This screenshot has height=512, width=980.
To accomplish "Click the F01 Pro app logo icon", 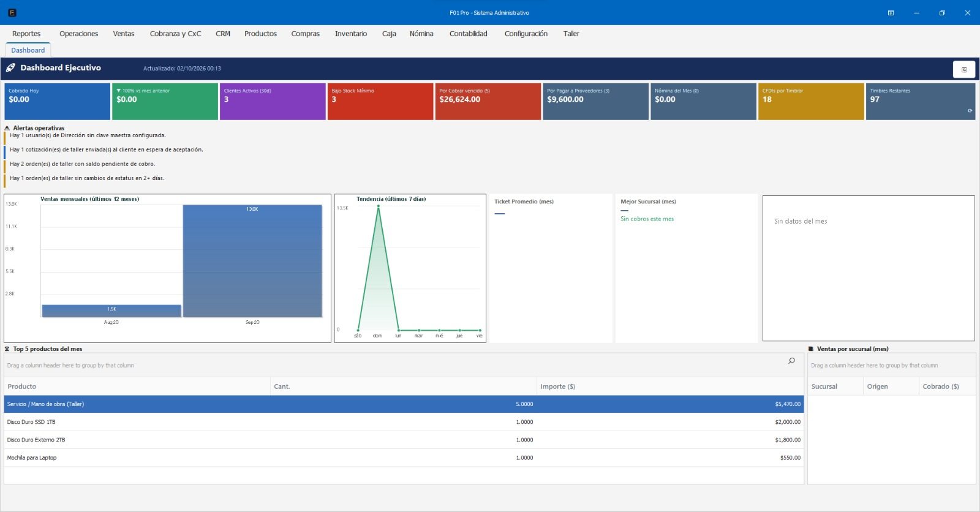I will tap(12, 12).
